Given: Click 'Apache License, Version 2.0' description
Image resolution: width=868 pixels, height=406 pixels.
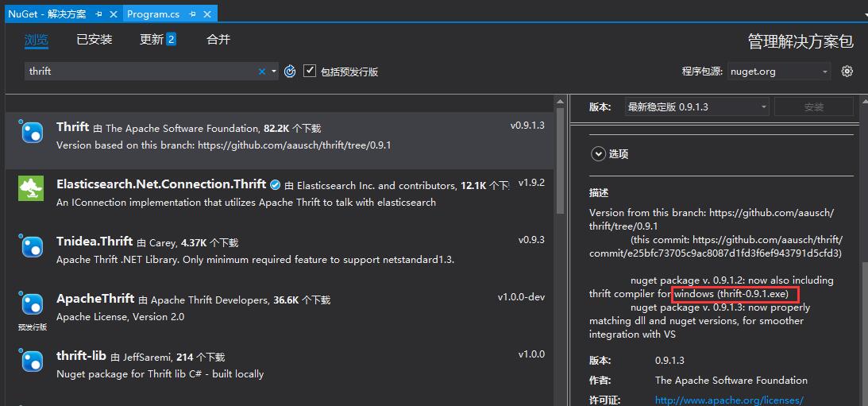Looking at the screenshot, I should [x=120, y=317].
